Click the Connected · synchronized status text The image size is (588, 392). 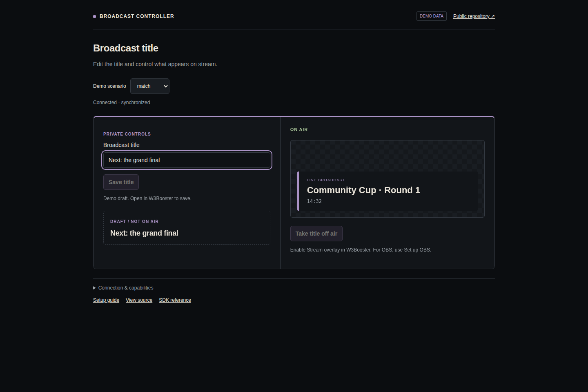coord(121,102)
